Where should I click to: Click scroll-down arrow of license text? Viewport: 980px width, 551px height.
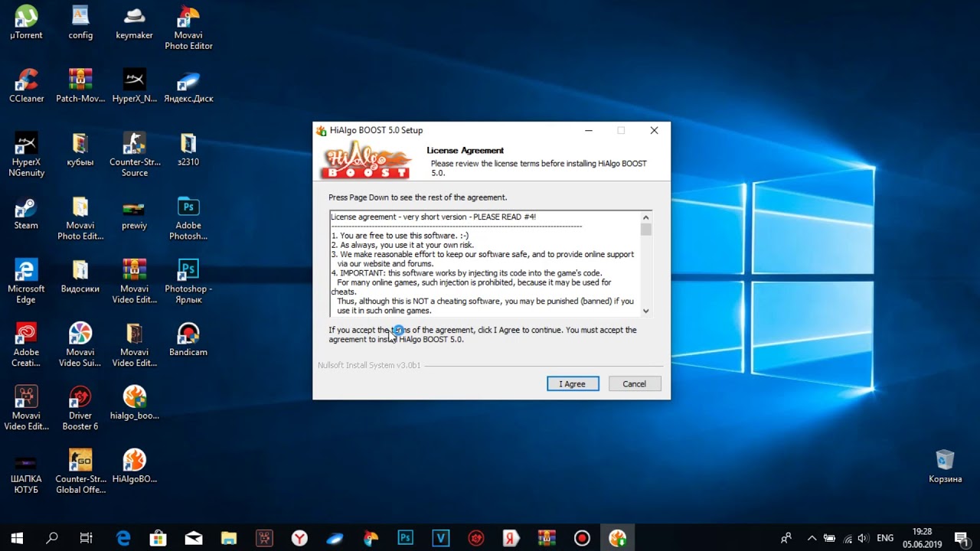tap(646, 311)
